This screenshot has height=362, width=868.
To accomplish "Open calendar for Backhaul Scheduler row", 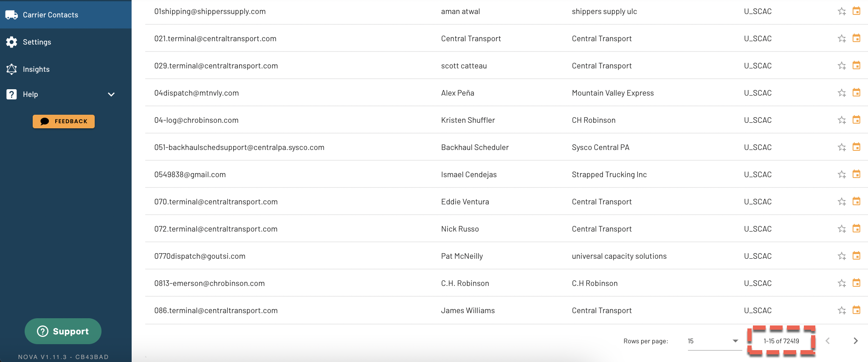I will (x=857, y=147).
